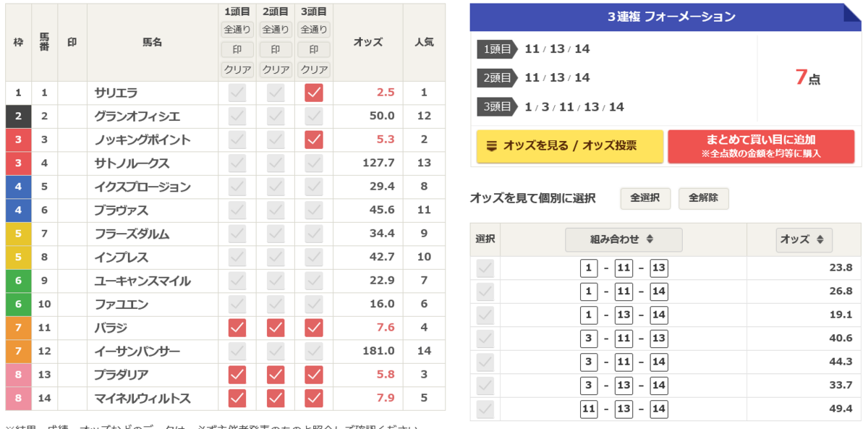This screenshot has width=868, height=429.
Task: Click horse name サトノルークス
Action: click(x=132, y=163)
